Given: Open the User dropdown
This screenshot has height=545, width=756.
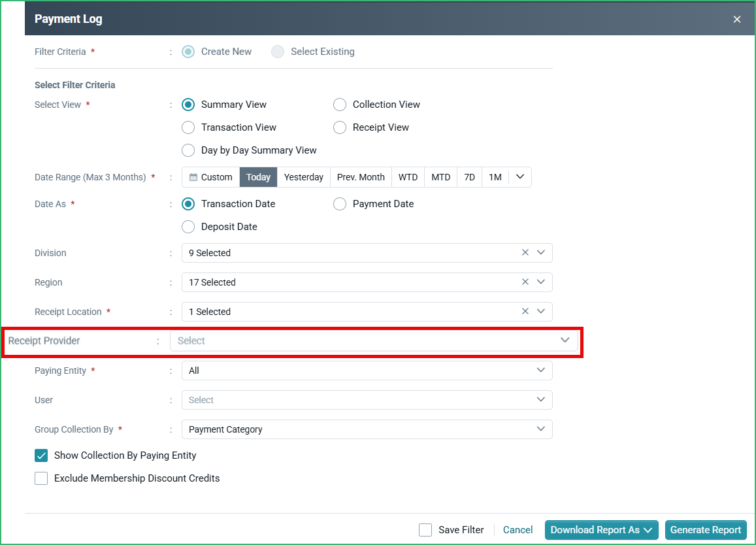Looking at the screenshot, I should tap(367, 400).
